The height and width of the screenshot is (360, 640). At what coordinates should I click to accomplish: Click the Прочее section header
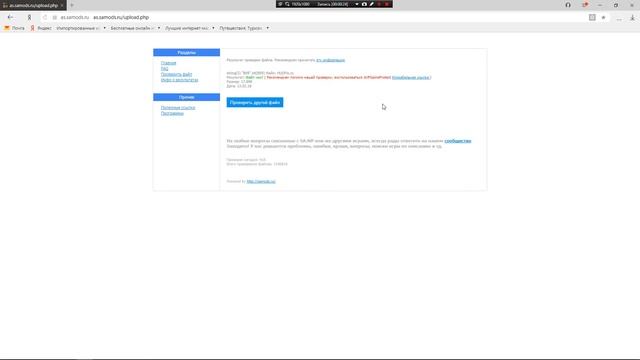pyautogui.click(x=187, y=97)
